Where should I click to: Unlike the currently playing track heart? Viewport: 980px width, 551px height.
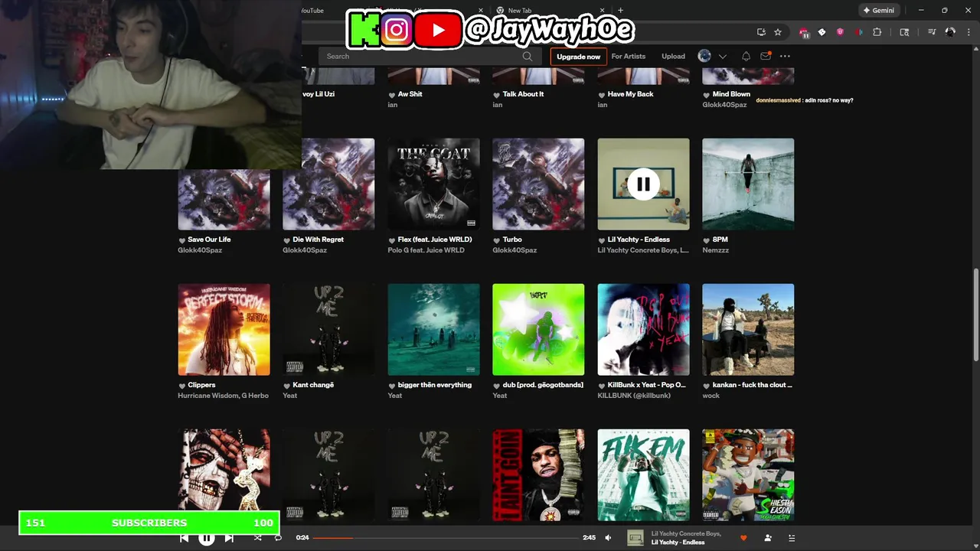[x=743, y=538]
